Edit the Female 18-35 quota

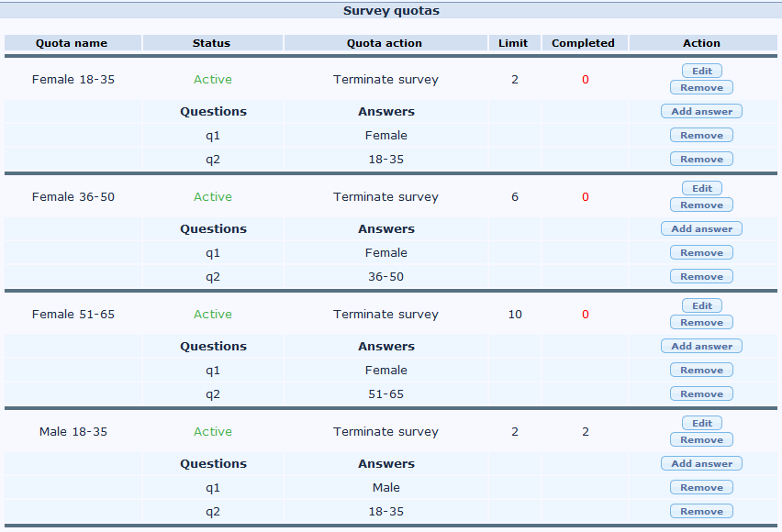pos(701,71)
